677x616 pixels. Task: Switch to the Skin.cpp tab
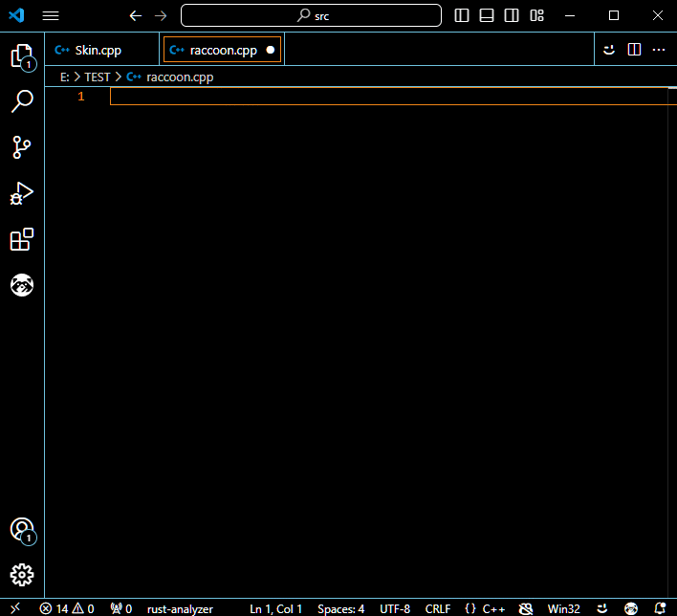click(x=98, y=51)
